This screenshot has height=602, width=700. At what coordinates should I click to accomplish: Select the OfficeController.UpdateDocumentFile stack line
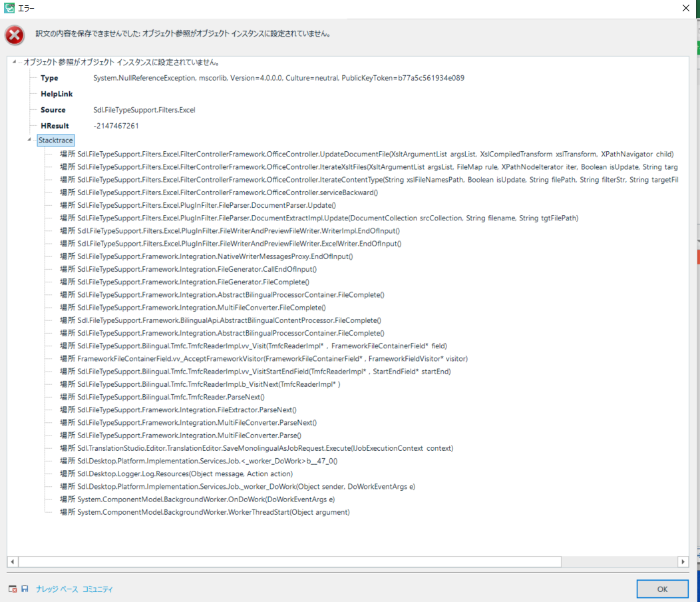(x=367, y=154)
